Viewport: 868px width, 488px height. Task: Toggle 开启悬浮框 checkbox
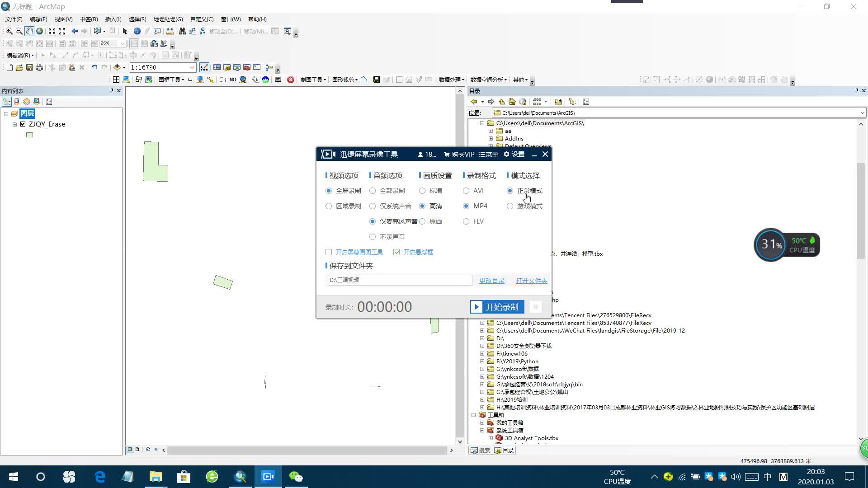point(396,252)
